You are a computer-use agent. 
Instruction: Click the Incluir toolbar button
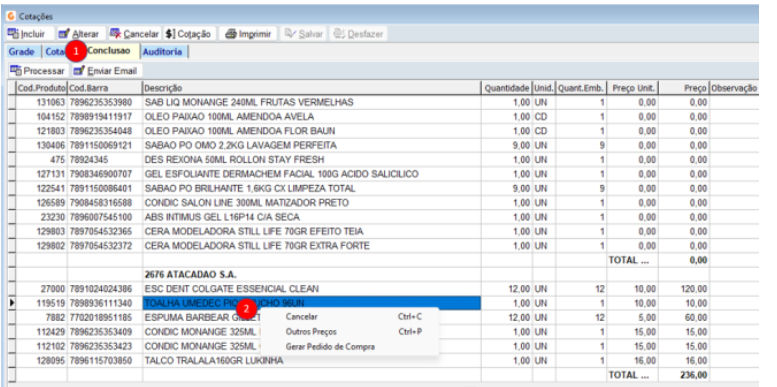pos(27,34)
